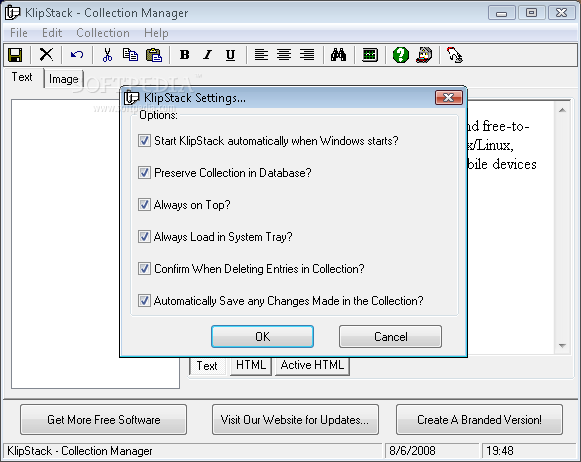Image resolution: width=581 pixels, height=462 pixels.
Task: Toggle Preserve Collection in Database checkbox
Action: click(x=144, y=173)
